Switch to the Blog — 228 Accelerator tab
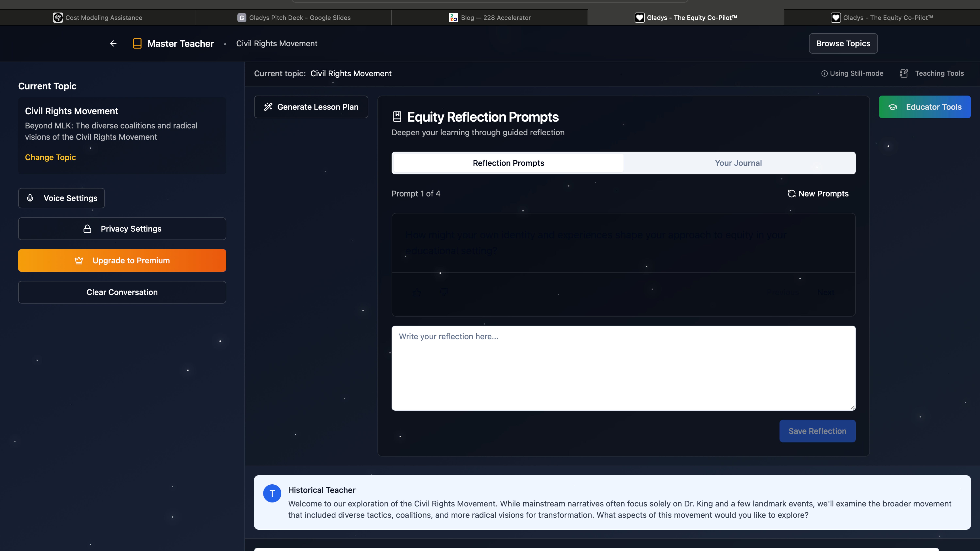 pyautogui.click(x=490, y=17)
